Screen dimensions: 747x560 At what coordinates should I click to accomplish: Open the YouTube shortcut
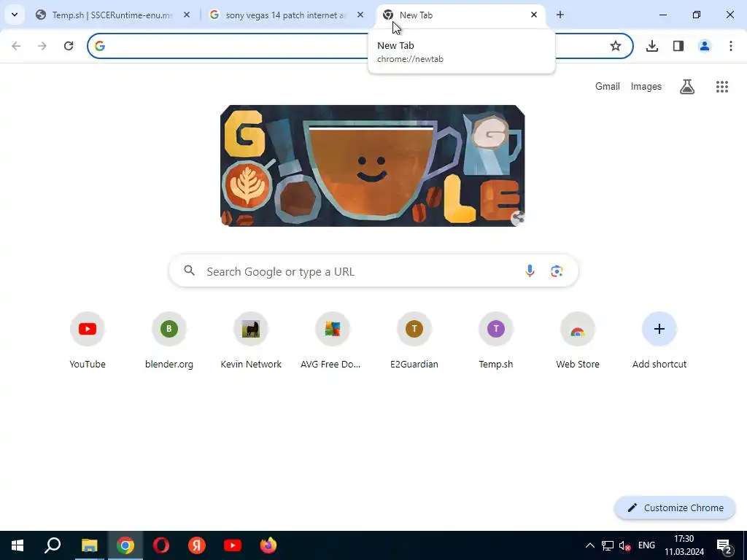click(88, 341)
